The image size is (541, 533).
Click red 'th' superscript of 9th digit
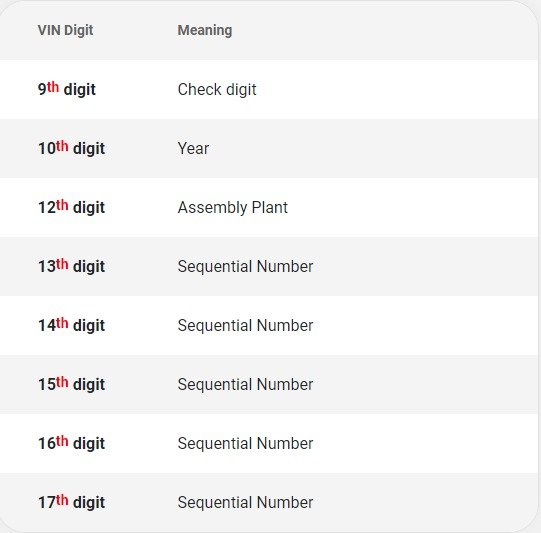tap(53, 87)
